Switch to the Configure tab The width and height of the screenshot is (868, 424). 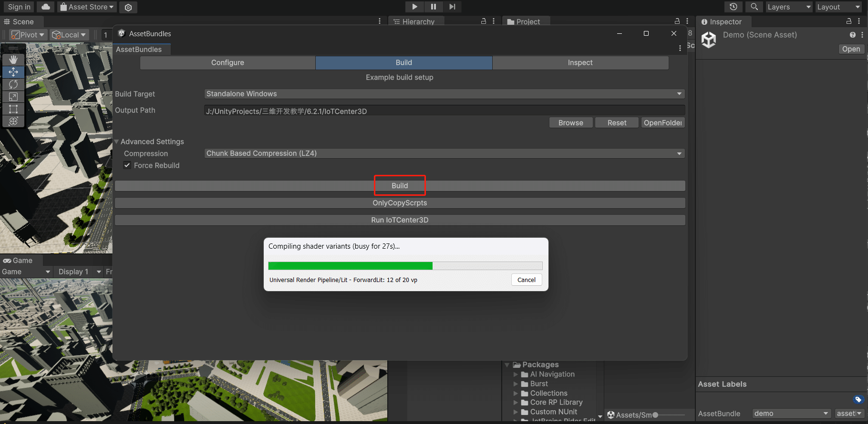[x=227, y=62]
